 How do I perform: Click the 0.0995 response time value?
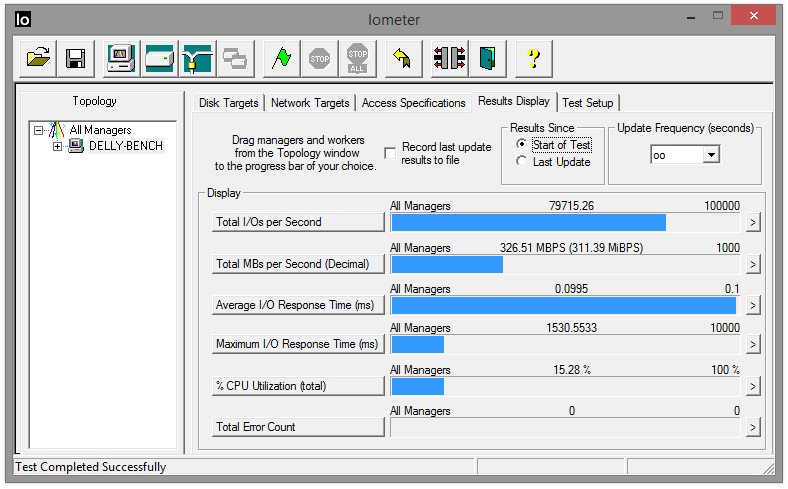[571, 289]
